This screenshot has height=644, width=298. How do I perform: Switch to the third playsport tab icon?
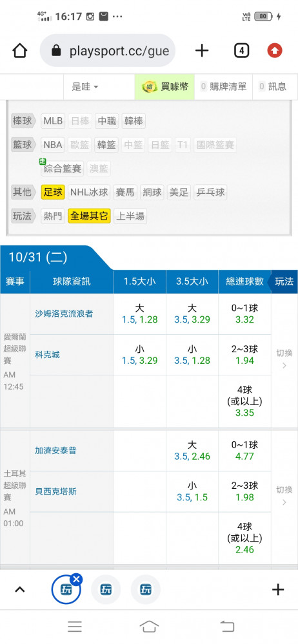tap(146, 590)
